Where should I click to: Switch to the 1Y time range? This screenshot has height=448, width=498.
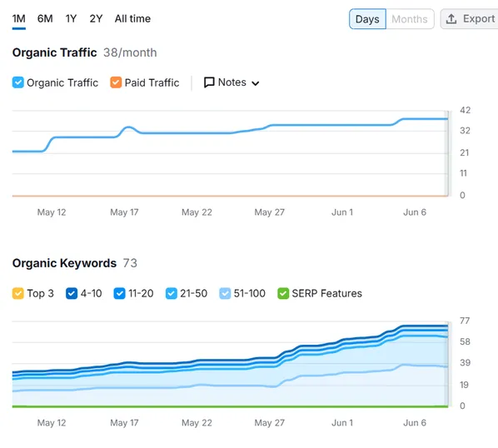point(71,18)
